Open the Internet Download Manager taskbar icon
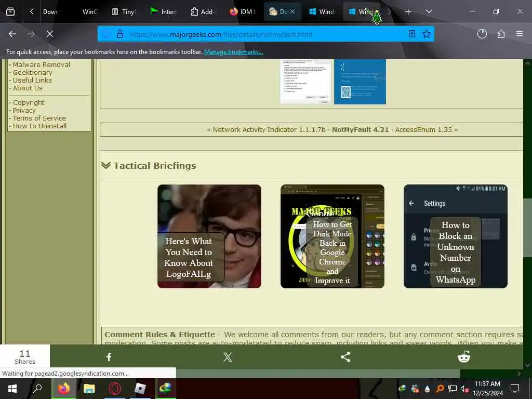 click(166, 389)
